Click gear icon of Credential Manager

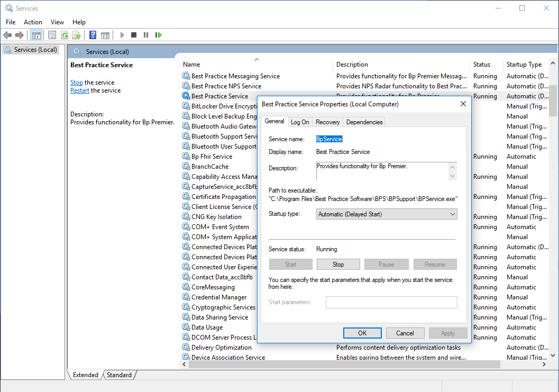(x=186, y=296)
